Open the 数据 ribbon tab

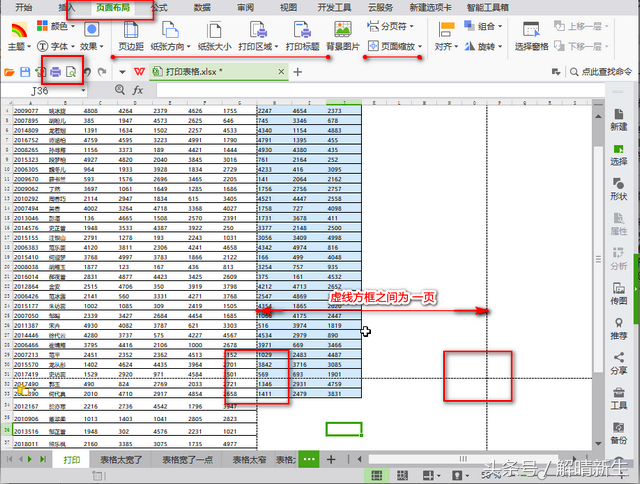click(x=202, y=7)
